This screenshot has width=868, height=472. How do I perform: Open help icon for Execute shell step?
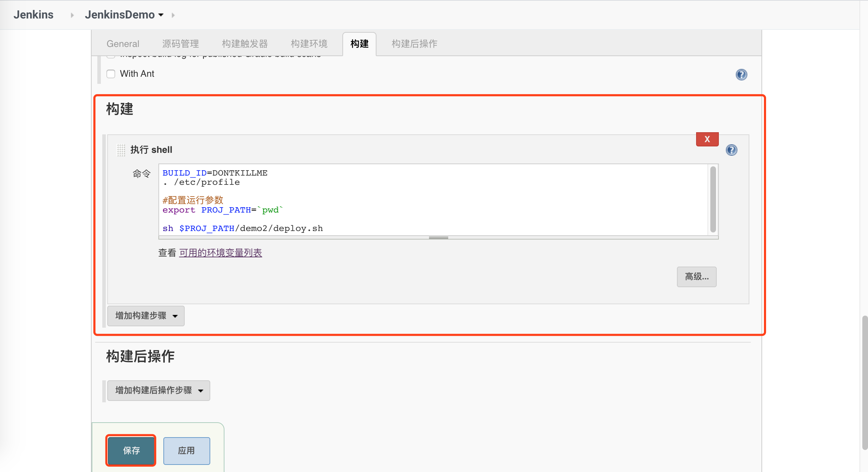point(731,150)
